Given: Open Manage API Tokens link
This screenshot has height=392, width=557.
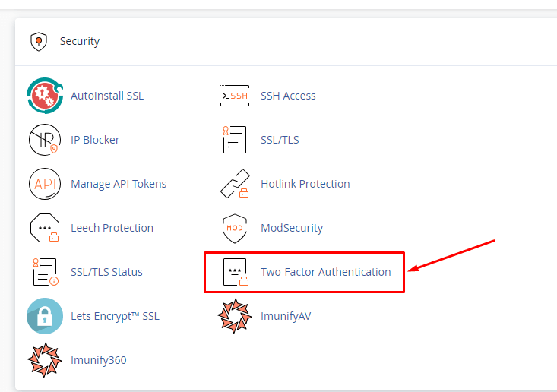Looking at the screenshot, I should (x=119, y=184).
